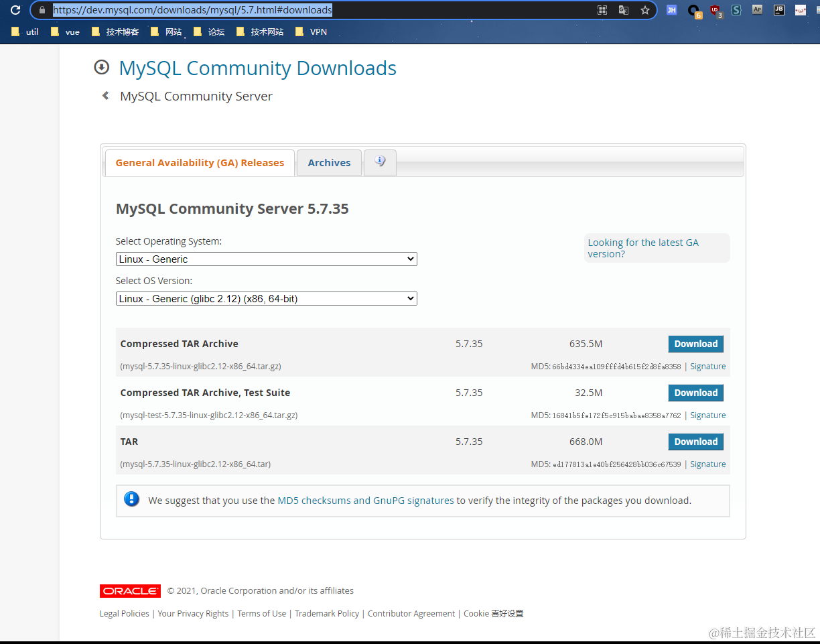Viewport: 820px width, 644px height.
Task: Click the download circle icon beside page title
Action: pyautogui.click(x=101, y=67)
